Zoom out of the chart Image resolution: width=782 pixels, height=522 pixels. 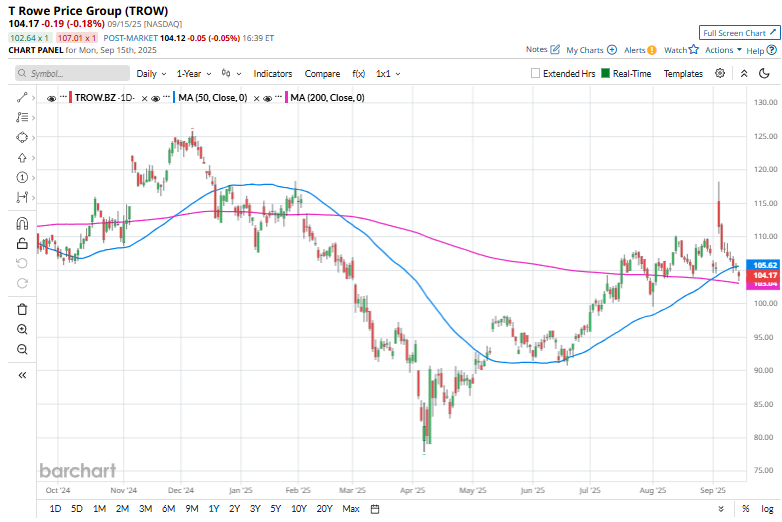point(22,349)
